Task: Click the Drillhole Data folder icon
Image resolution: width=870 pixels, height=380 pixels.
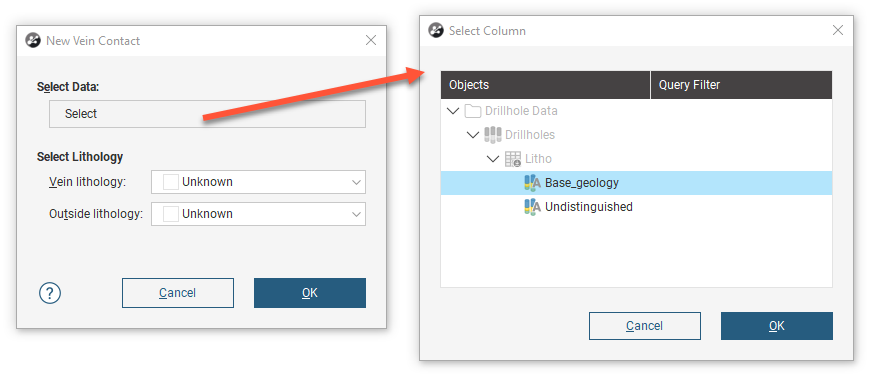Action: [x=472, y=111]
